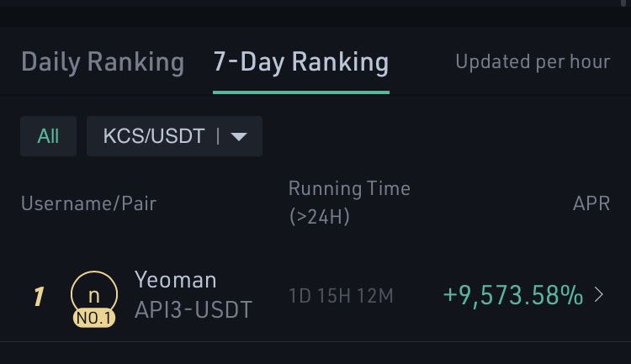Open Yeoman's details via right chevron arrow
The width and height of the screenshot is (631, 364).
[599, 295]
